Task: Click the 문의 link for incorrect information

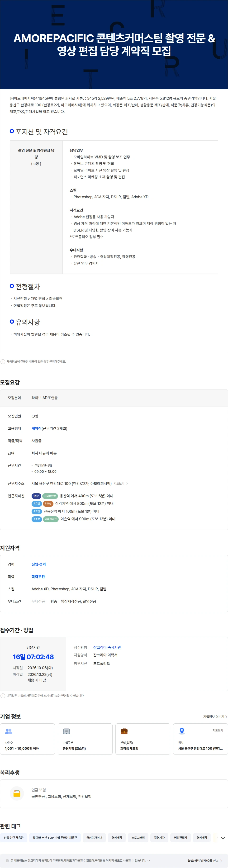Action: [x=52, y=361]
